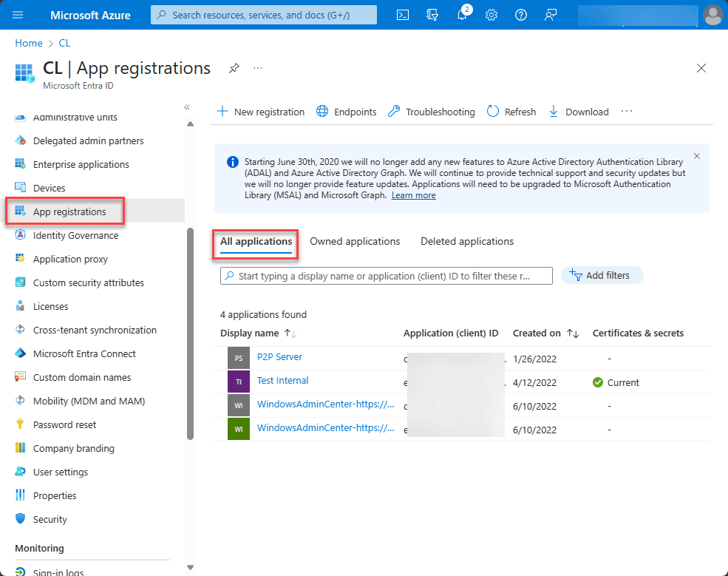Download the applications list

(x=579, y=112)
